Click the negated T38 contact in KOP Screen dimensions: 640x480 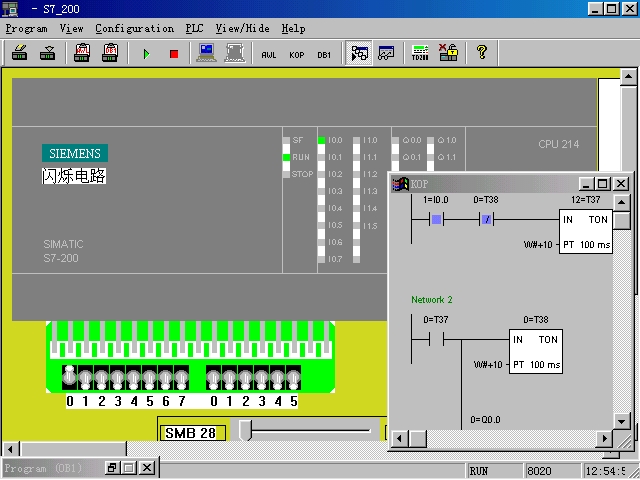click(x=487, y=220)
